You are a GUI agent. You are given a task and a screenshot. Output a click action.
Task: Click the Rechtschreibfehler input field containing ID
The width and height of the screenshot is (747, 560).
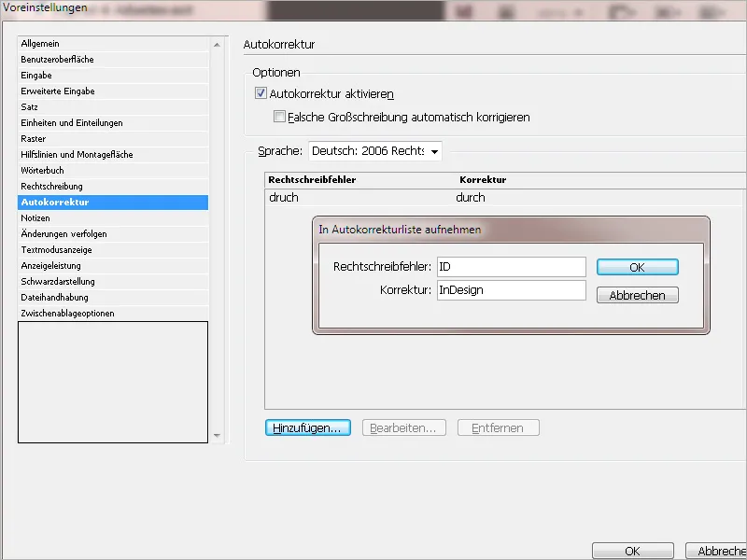[512, 267]
